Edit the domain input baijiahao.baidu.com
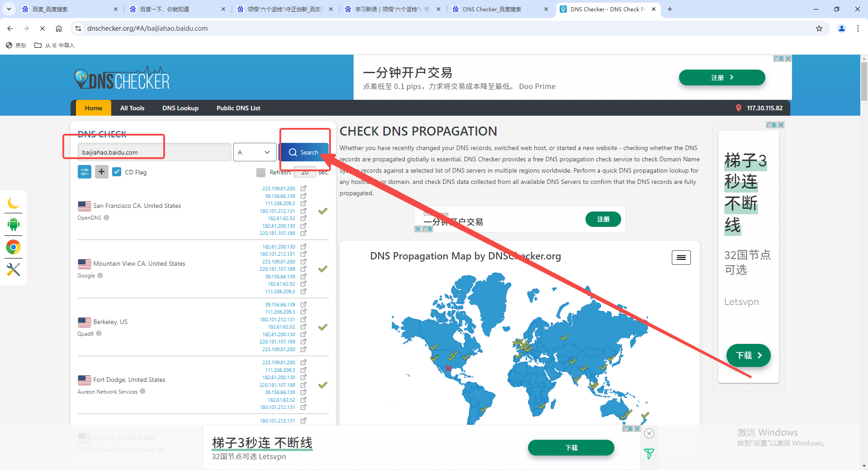 154,152
